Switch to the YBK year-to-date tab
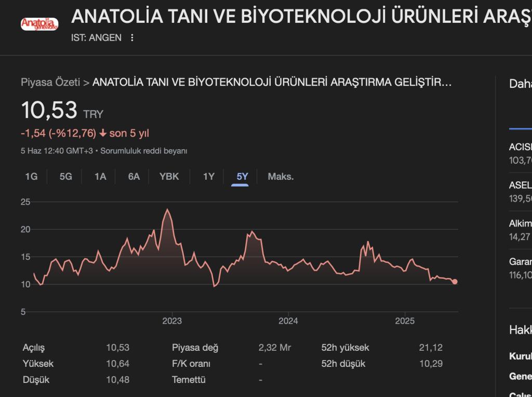 [x=169, y=177]
